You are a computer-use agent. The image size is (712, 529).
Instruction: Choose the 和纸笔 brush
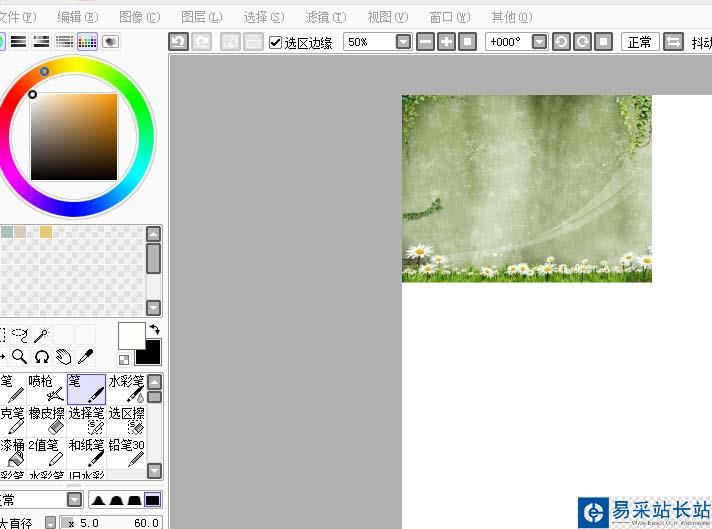pos(86,453)
